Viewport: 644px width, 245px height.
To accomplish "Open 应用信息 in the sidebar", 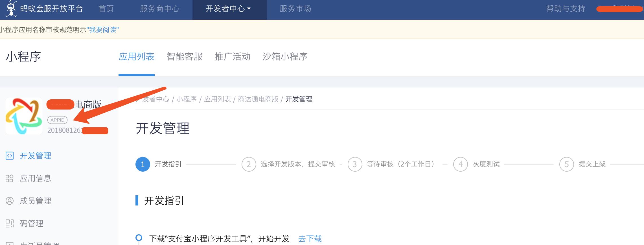I will coord(36,178).
